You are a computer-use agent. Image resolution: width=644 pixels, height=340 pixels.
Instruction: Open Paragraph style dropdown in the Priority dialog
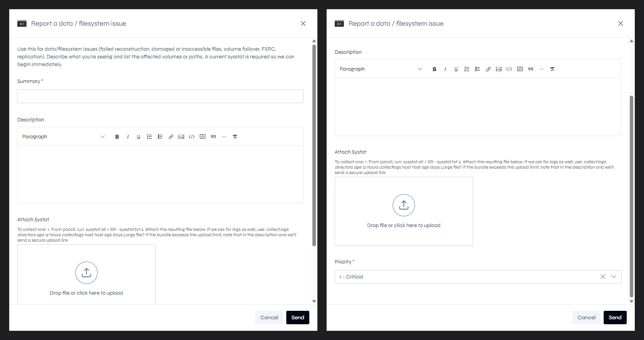point(381,69)
